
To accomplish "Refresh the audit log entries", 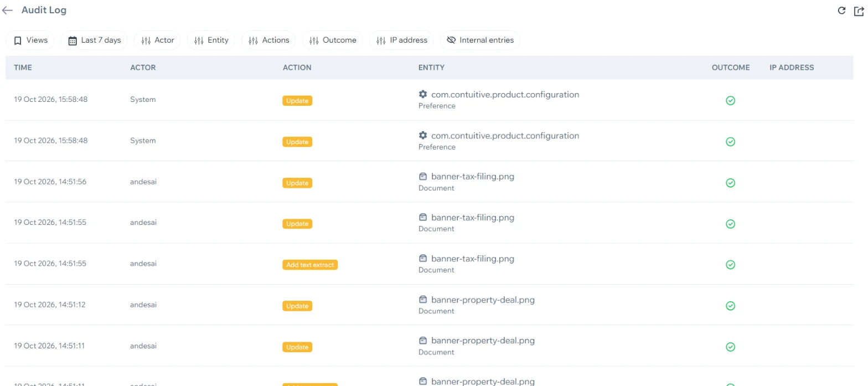I will (x=841, y=10).
